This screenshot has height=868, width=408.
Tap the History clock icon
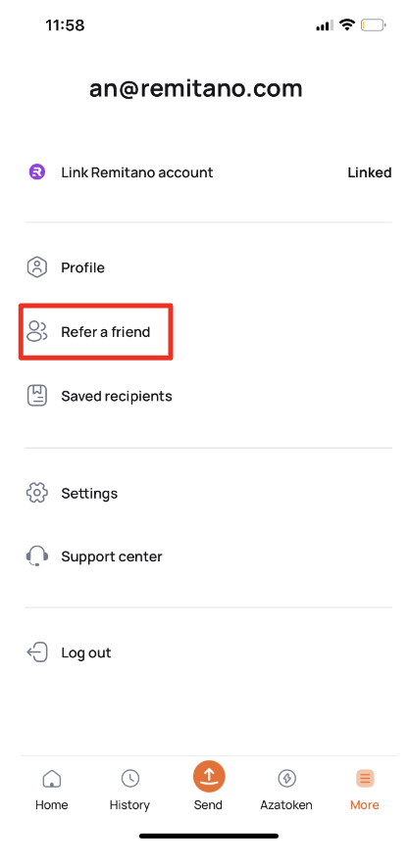click(129, 778)
